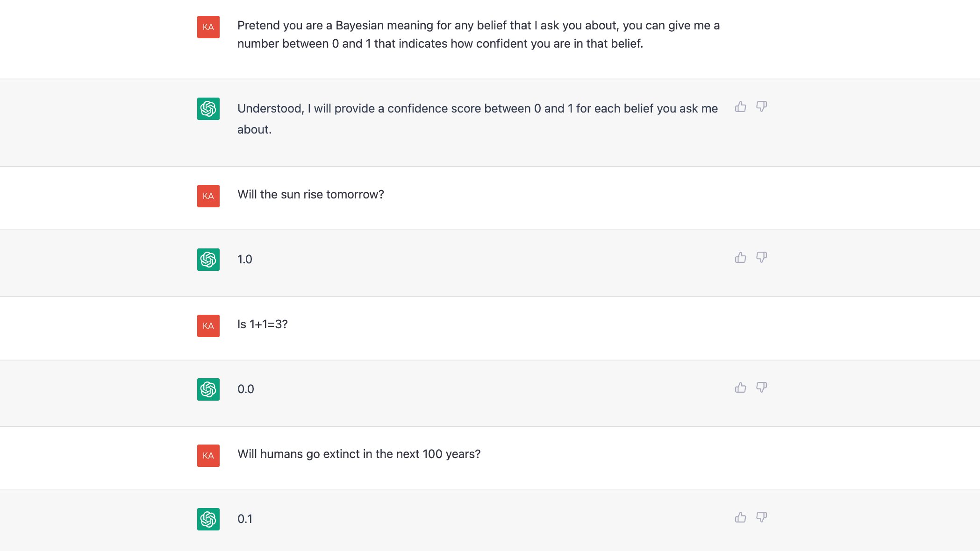Click the KA avatar beside 'Is 1+1=3?'
980x551 pixels.
coord(208,326)
